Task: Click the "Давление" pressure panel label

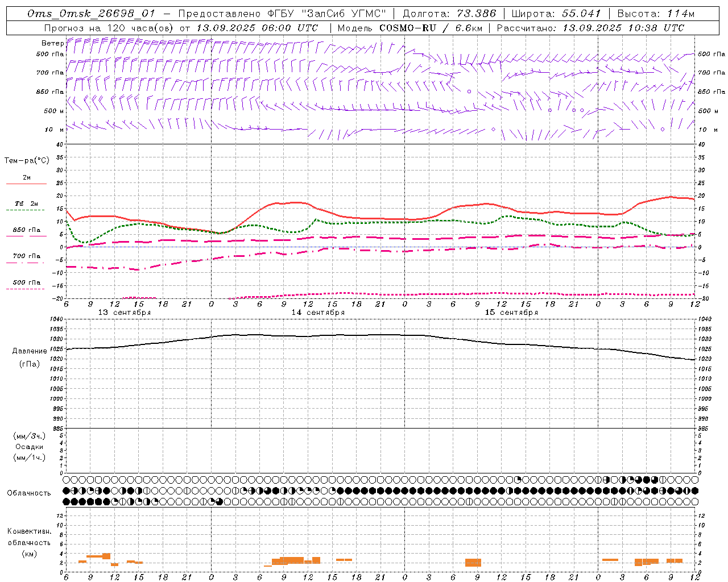Action: click(x=30, y=351)
